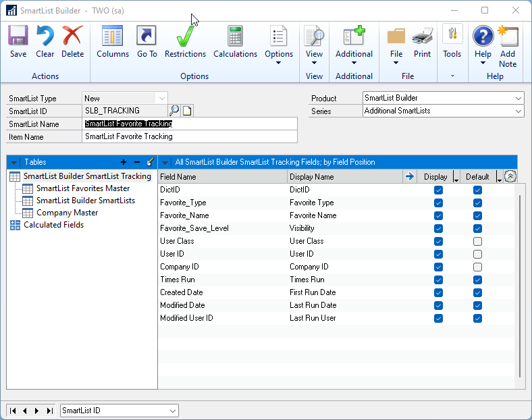Go to previous record arrow

(x=25, y=411)
